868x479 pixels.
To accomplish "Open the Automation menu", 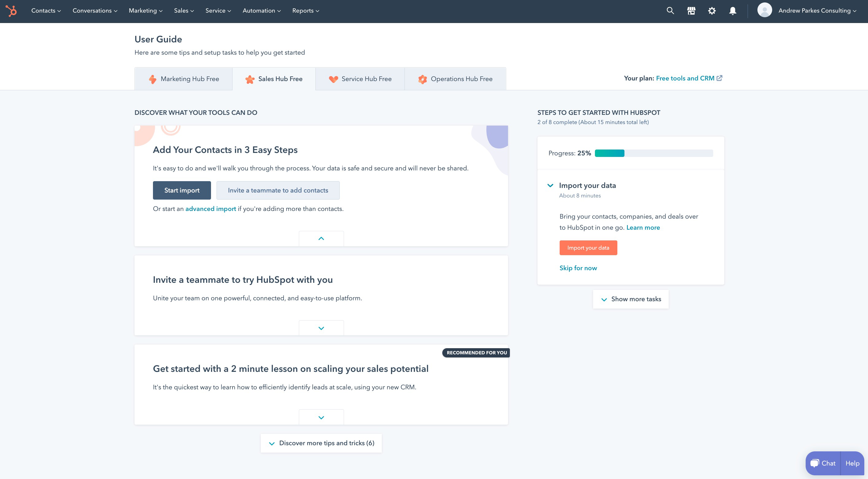I will 261,11.
